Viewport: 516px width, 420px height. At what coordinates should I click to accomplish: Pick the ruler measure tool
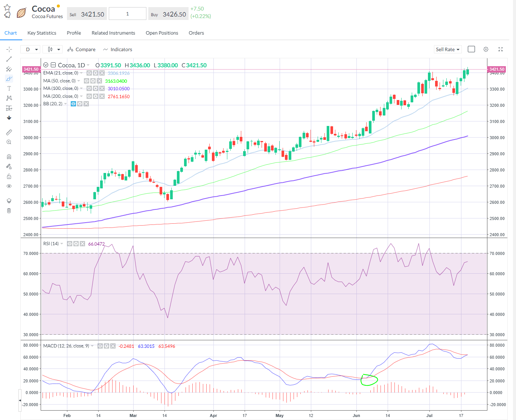tap(9, 132)
